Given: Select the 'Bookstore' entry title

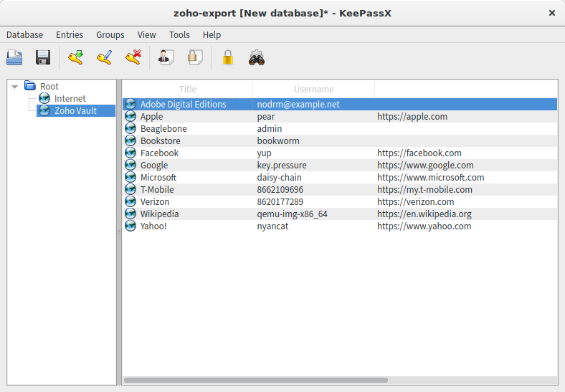Looking at the screenshot, I should [161, 141].
